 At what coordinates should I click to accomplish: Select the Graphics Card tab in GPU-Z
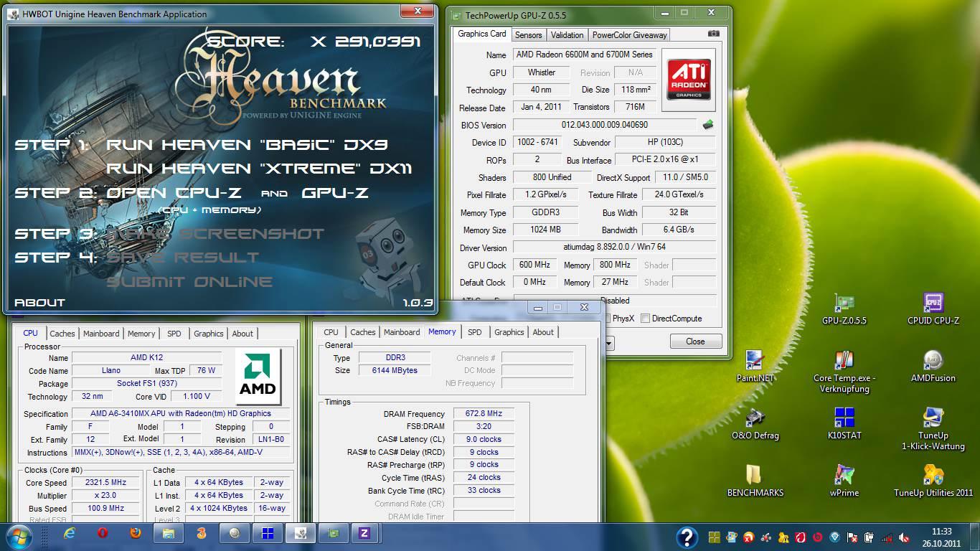click(x=482, y=34)
